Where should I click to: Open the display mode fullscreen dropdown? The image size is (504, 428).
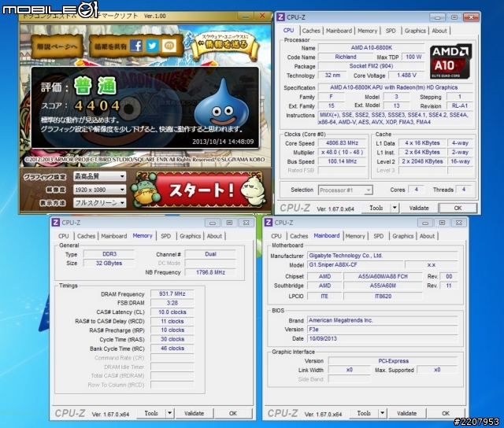(100, 203)
